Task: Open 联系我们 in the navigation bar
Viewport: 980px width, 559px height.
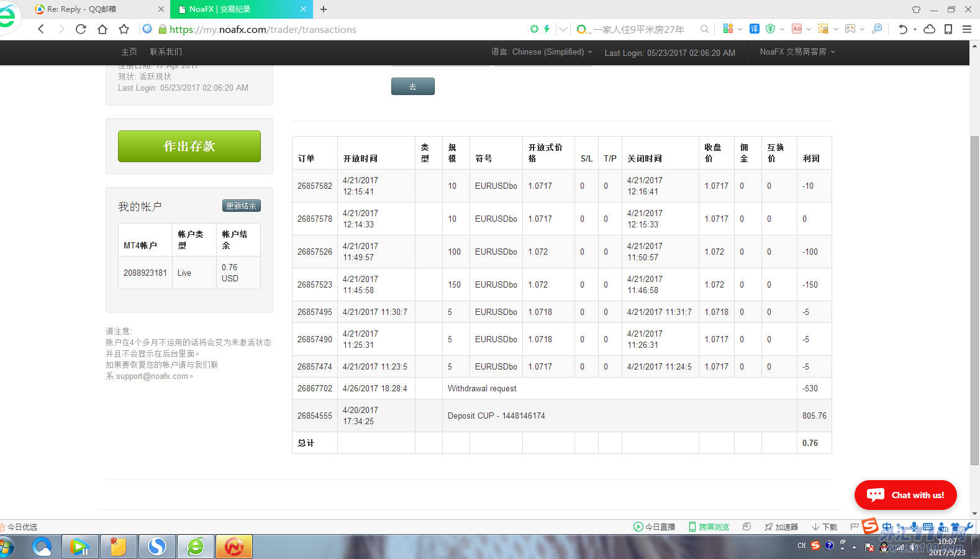Action: click(x=166, y=52)
